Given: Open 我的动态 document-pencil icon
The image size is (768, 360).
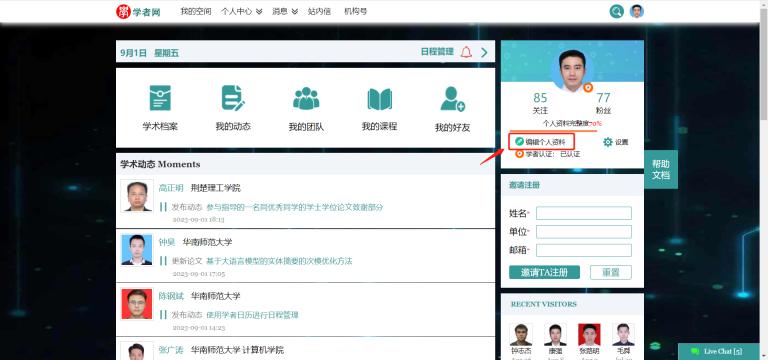Looking at the screenshot, I should click(233, 97).
